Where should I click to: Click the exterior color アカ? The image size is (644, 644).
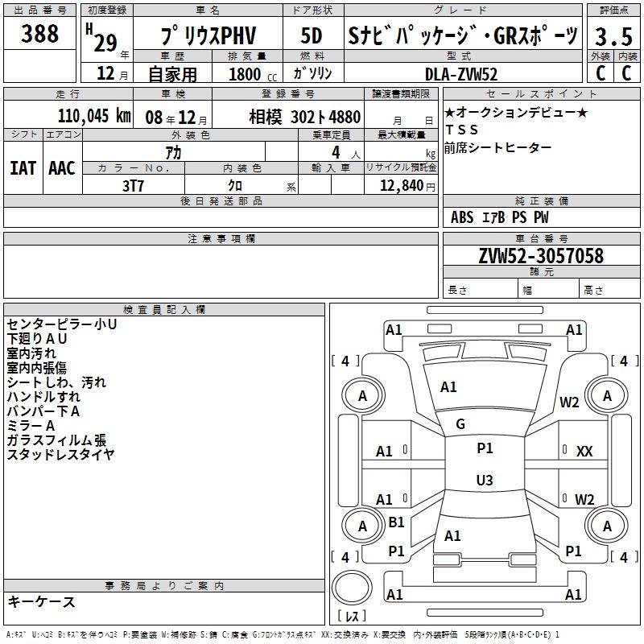[173, 153]
